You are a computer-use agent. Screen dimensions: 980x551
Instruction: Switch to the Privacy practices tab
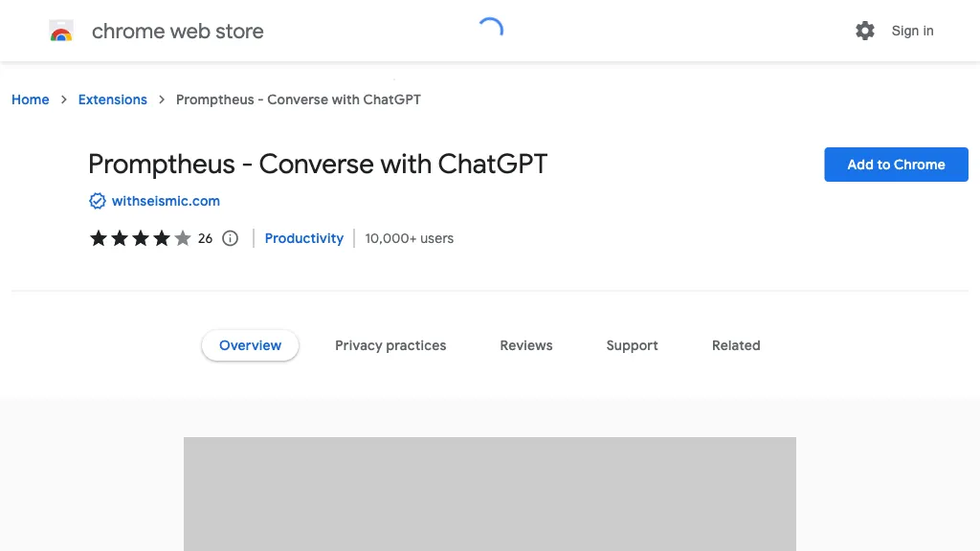[390, 345]
